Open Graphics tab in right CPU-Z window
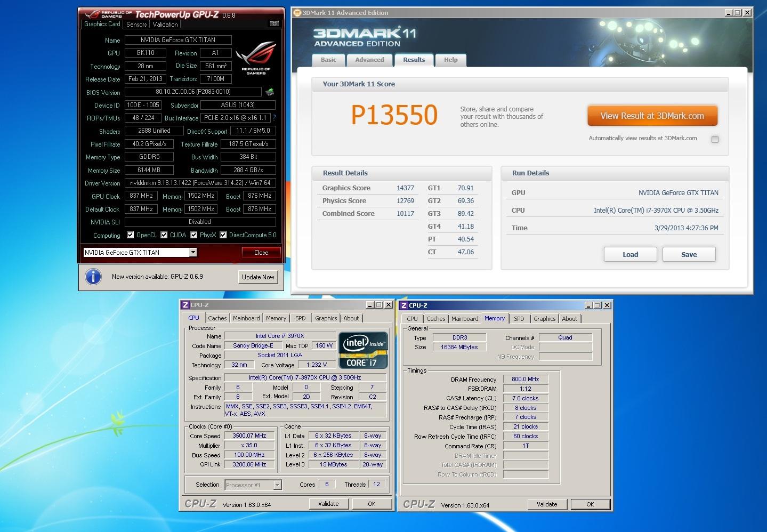The width and height of the screenshot is (767, 532). 545,319
